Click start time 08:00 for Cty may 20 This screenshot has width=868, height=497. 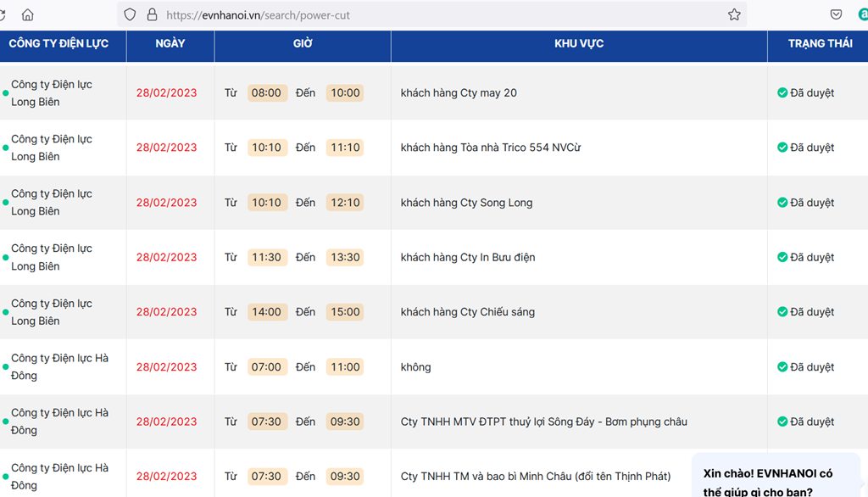click(267, 93)
